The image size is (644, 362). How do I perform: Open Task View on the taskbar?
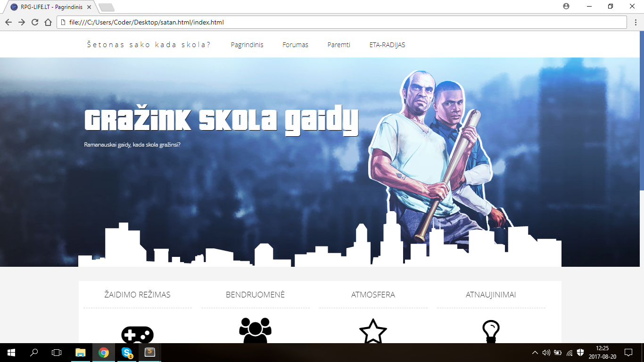point(57,352)
